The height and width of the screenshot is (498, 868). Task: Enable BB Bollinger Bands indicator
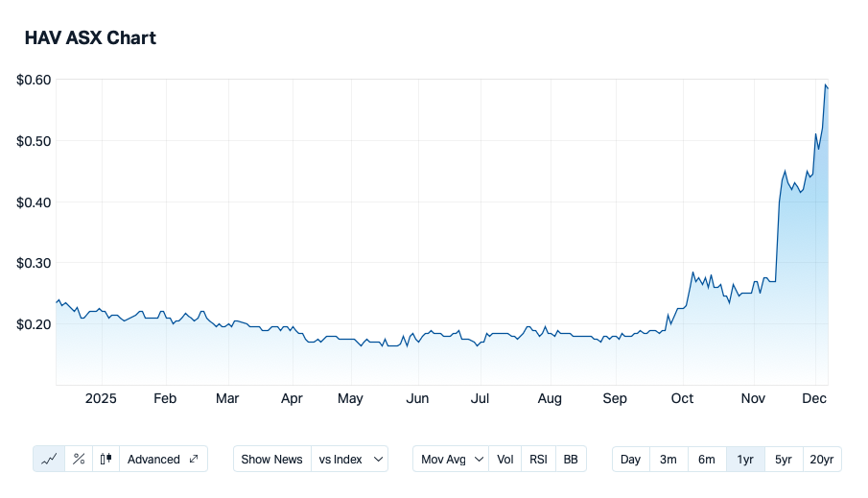pyautogui.click(x=571, y=459)
